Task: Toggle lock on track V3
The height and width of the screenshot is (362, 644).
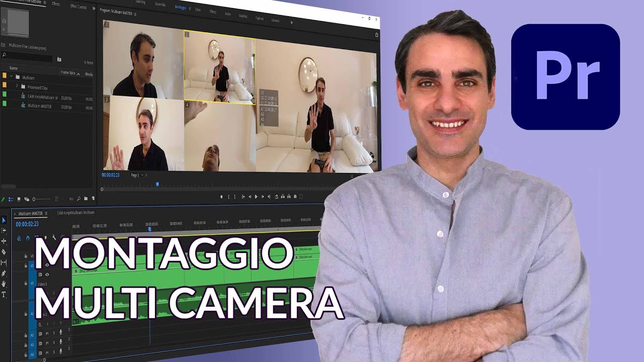Action: click(x=26, y=256)
